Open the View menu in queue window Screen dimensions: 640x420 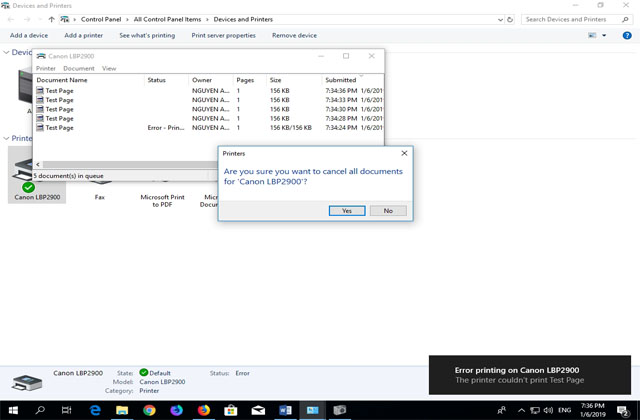pos(109,68)
